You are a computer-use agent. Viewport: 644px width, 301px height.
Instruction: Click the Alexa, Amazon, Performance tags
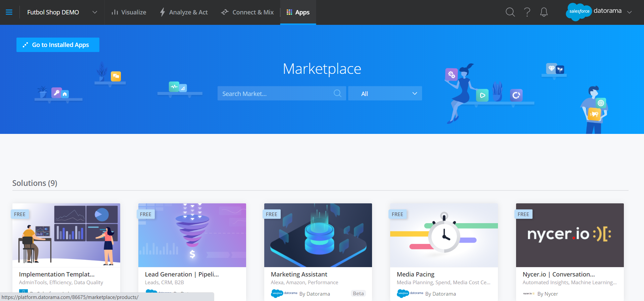click(x=305, y=283)
